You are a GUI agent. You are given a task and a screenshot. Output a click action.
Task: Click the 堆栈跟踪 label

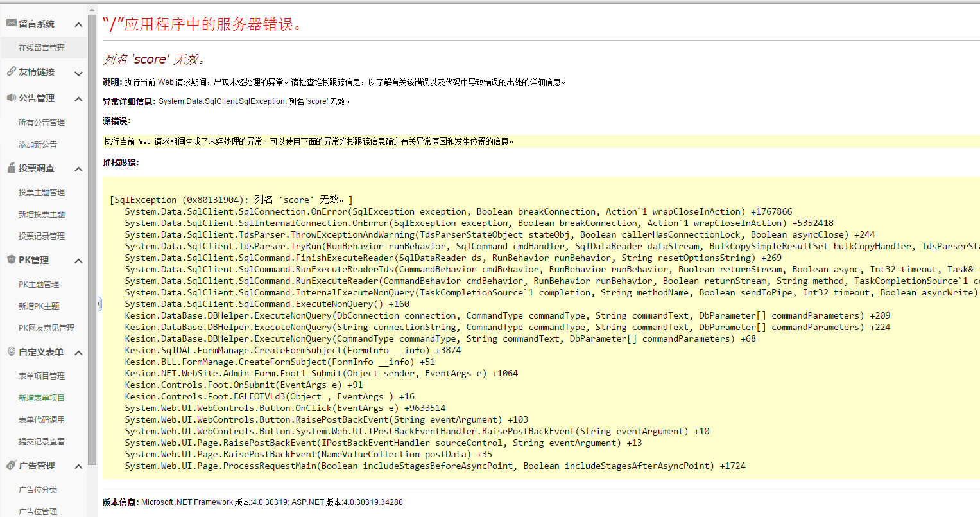(121, 162)
